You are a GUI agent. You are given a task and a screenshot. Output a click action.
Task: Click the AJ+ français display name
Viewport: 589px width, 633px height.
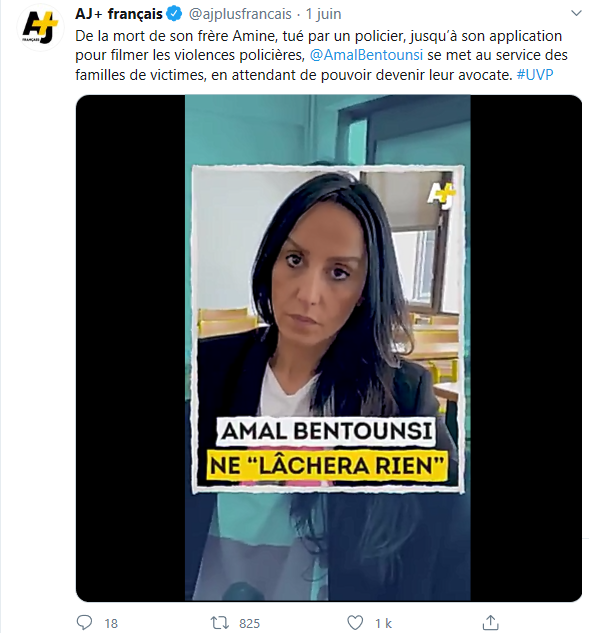(119, 14)
